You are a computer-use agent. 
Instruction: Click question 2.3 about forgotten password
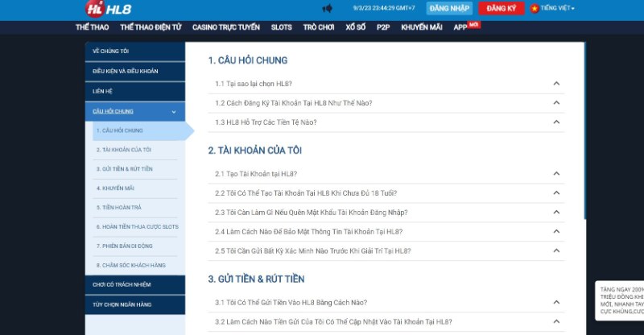[312, 213]
